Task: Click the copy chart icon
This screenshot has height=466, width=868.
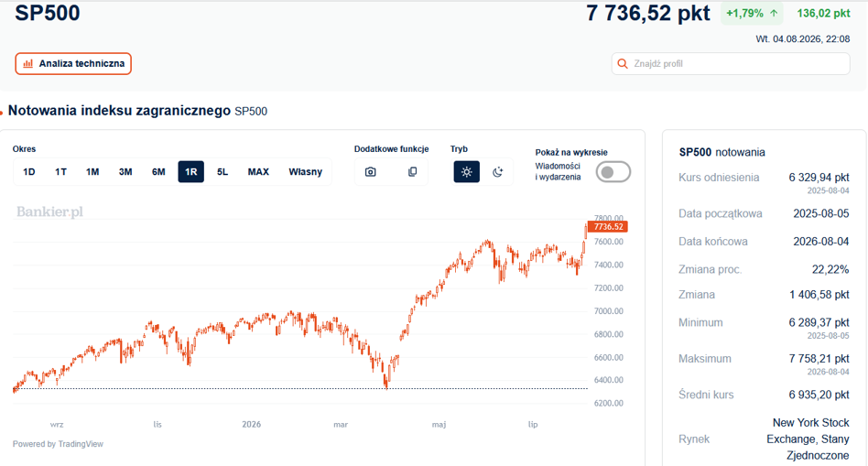Action: tap(412, 172)
